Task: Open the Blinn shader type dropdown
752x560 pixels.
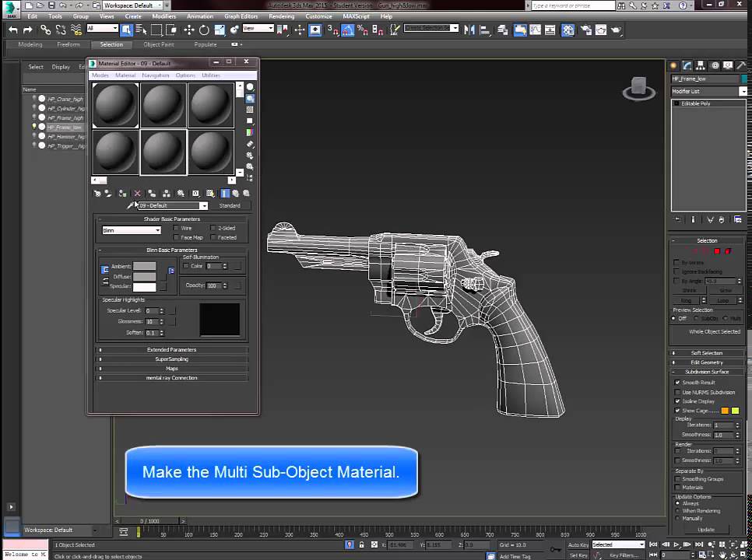Action: [132, 230]
